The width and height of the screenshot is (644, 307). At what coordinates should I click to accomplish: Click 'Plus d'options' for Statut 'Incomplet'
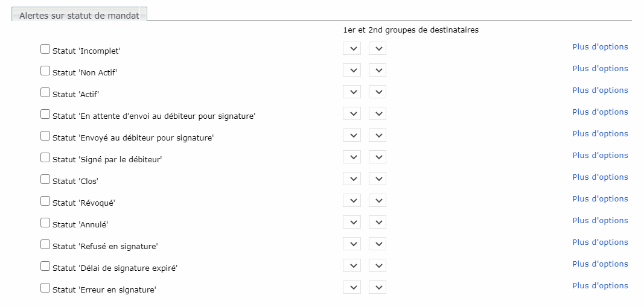pos(600,47)
